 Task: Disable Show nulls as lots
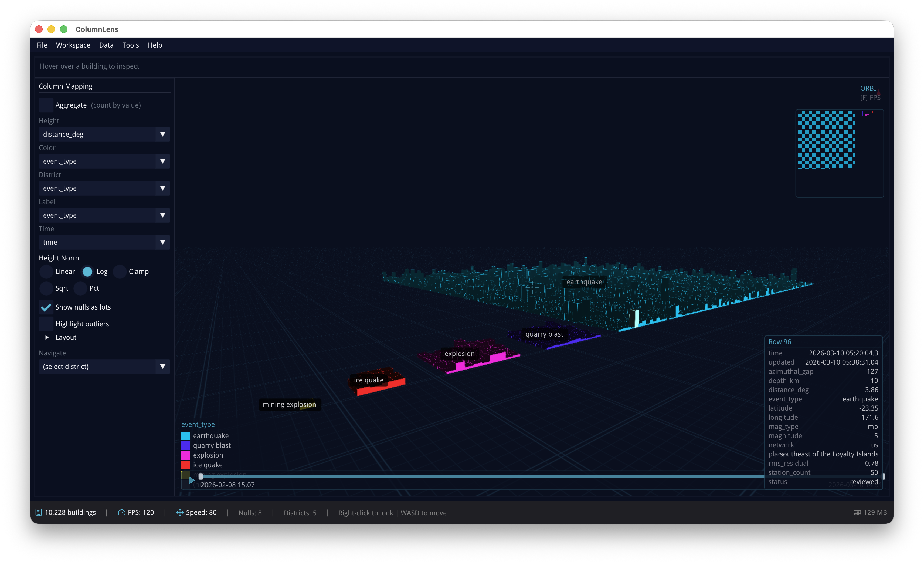coord(46,307)
